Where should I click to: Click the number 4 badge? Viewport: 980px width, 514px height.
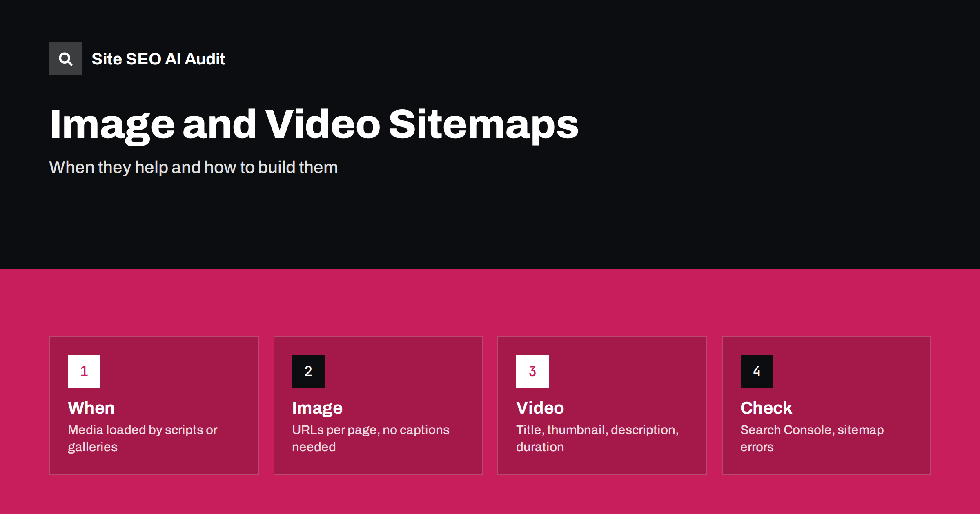coord(757,371)
